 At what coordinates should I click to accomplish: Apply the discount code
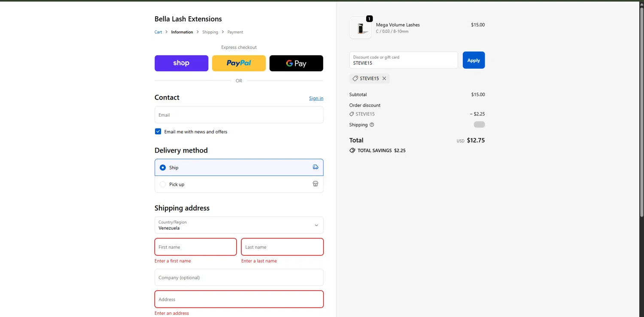(474, 60)
